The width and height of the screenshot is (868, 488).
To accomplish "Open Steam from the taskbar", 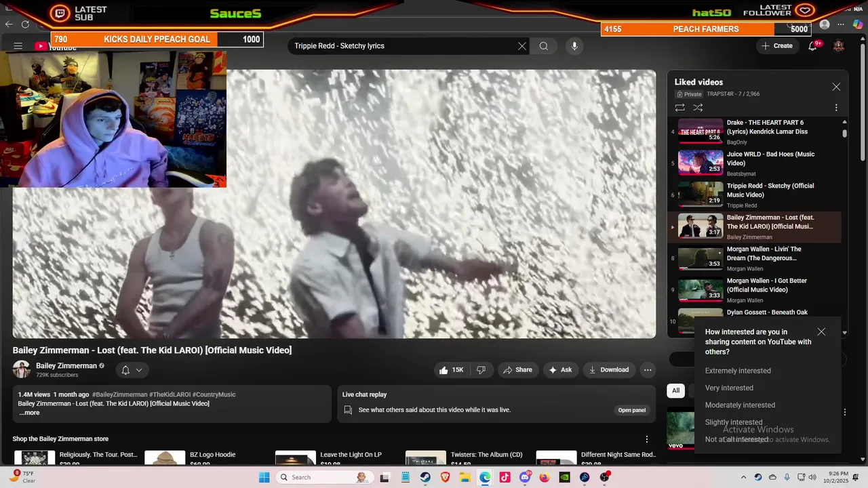I will [426, 477].
